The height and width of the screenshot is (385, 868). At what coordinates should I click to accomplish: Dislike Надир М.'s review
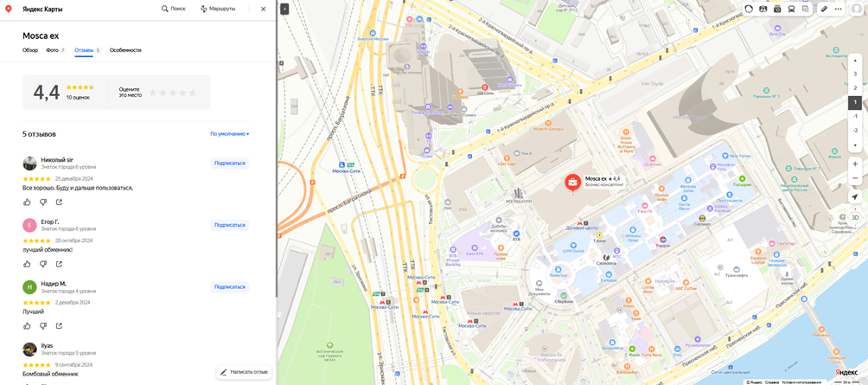tap(43, 325)
